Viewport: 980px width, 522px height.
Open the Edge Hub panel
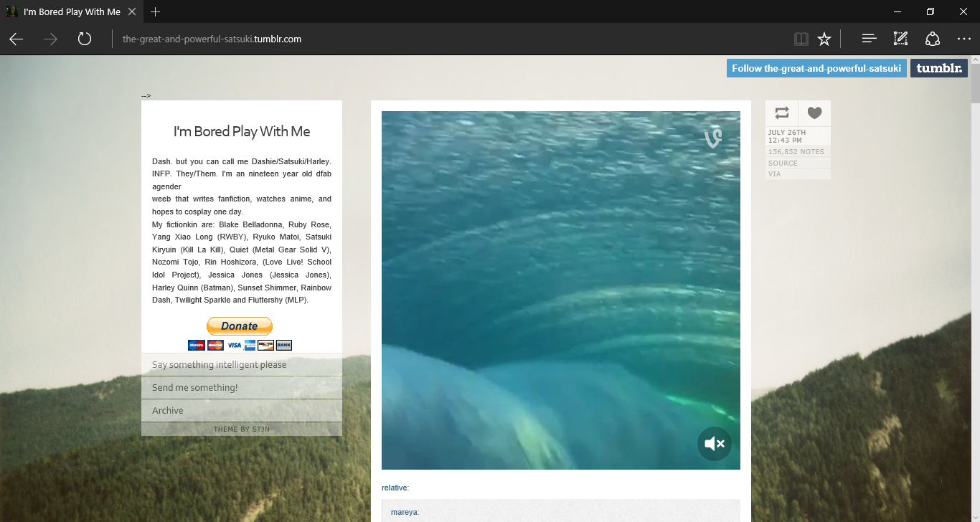(869, 39)
